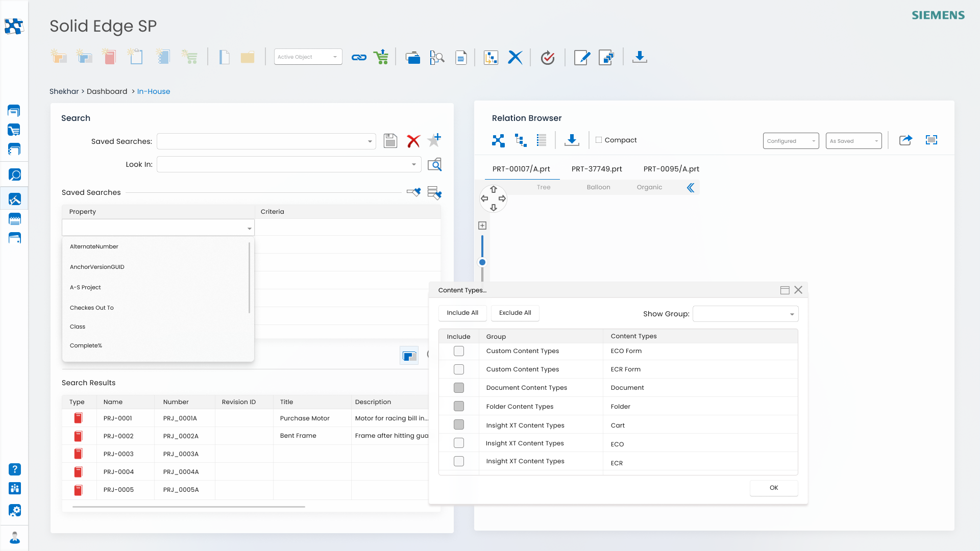Toggle Include checkbox for Cart row
Image resolution: width=980 pixels, height=551 pixels.
point(459,424)
